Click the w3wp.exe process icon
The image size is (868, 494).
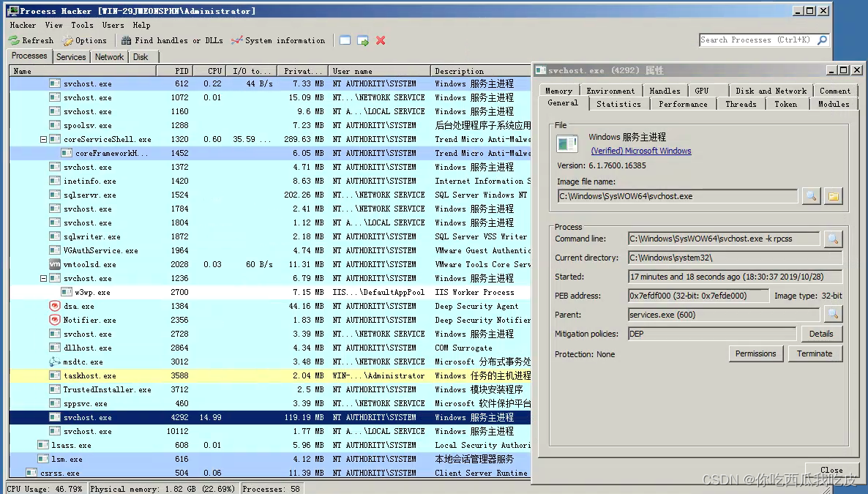67,292
